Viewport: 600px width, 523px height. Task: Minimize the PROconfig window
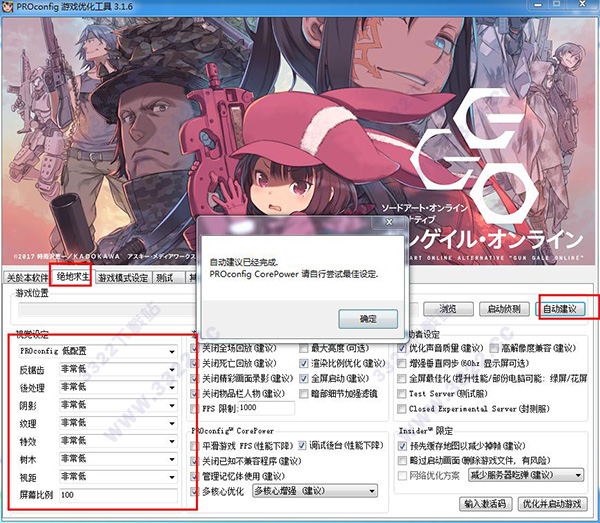538,5
